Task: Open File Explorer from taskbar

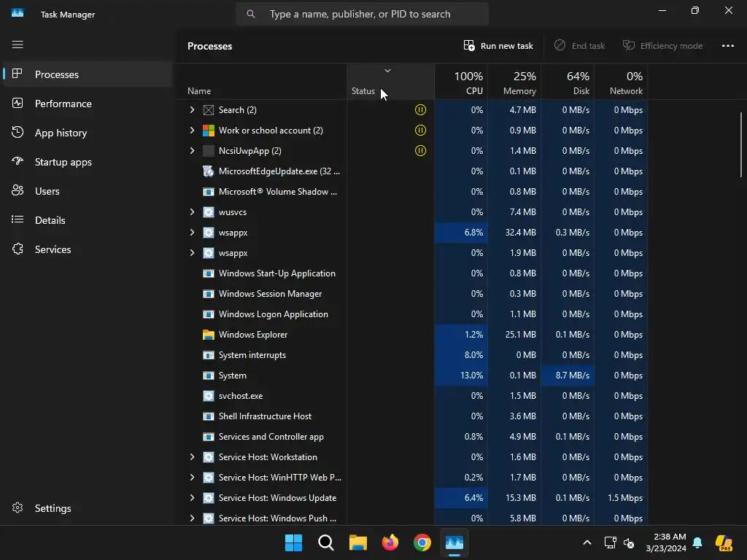Action: point(357,542)
